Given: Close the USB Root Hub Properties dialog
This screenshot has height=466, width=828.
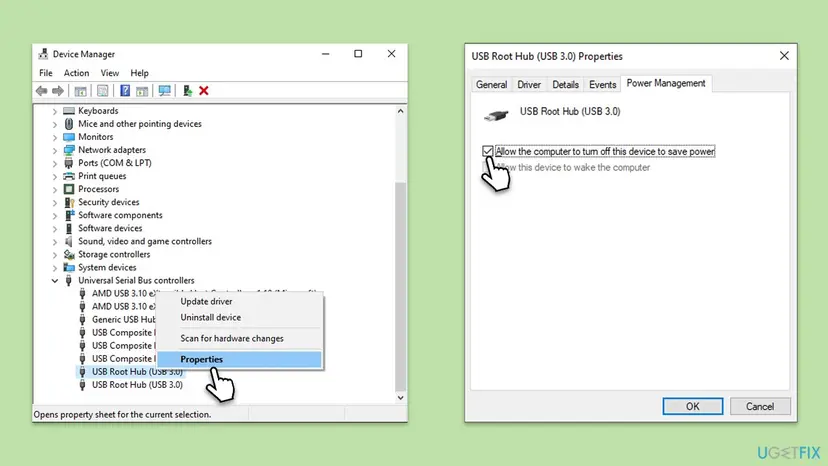Looking at the screenshot, I should (x=784, y=56).
